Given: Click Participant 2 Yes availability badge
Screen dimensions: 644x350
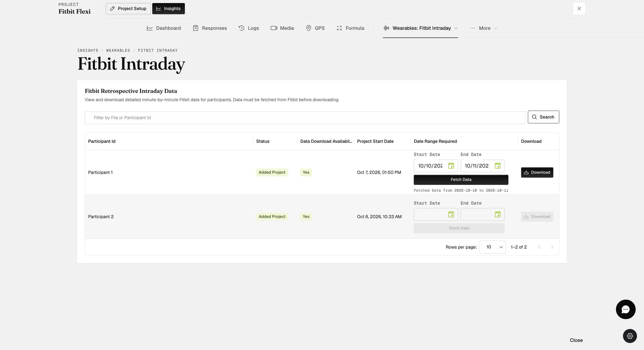Looking at the screenshot, I should point(306,217).
